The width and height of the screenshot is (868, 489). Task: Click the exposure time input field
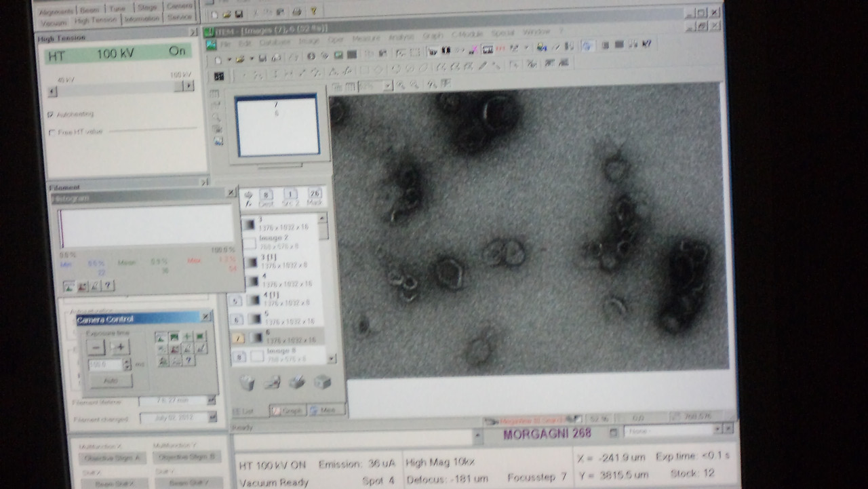(104, 364)
